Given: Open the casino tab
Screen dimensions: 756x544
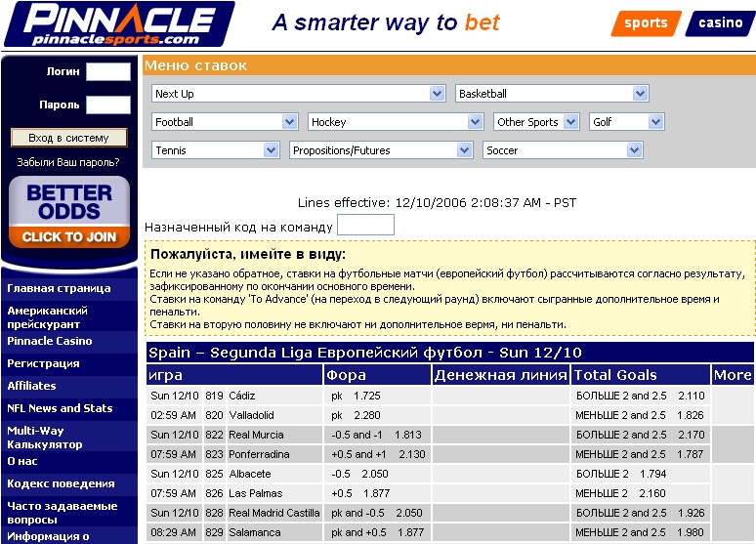Looking at the screenshot, I should (720, 23).
